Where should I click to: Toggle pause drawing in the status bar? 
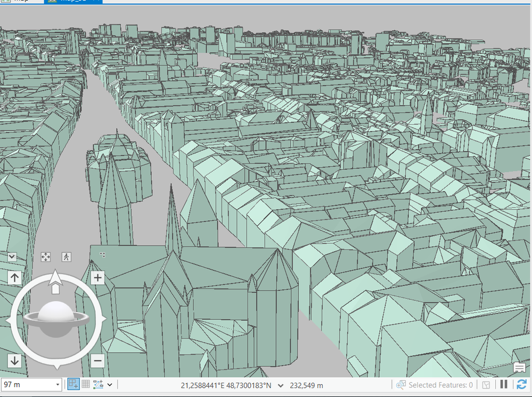[504, 385]
